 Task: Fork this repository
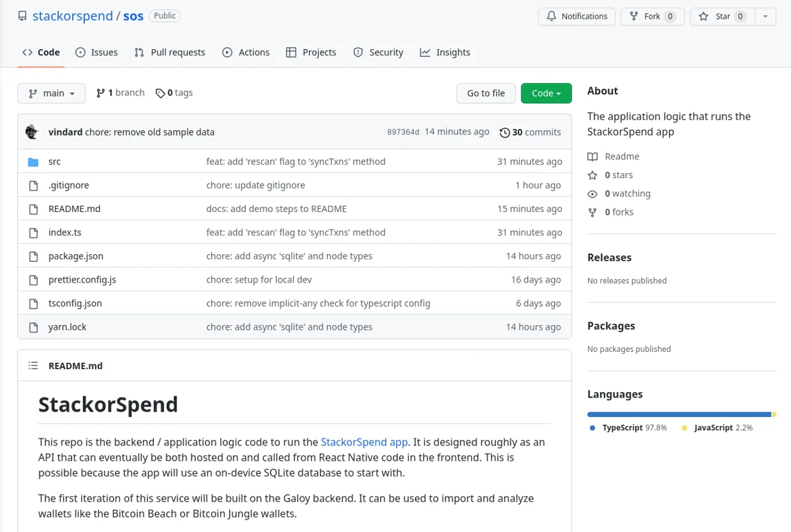click(652, 16)
